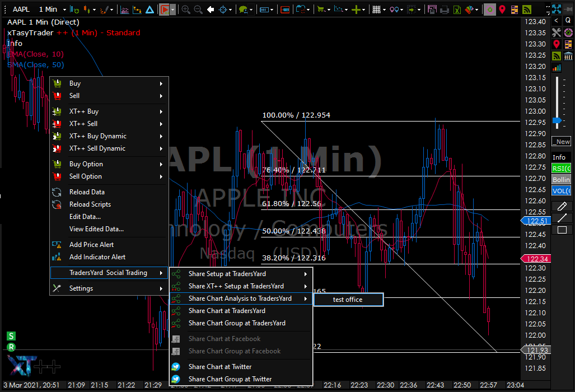
Task: Expand the green plus dropdown arrow
Action: click(363, 10)
